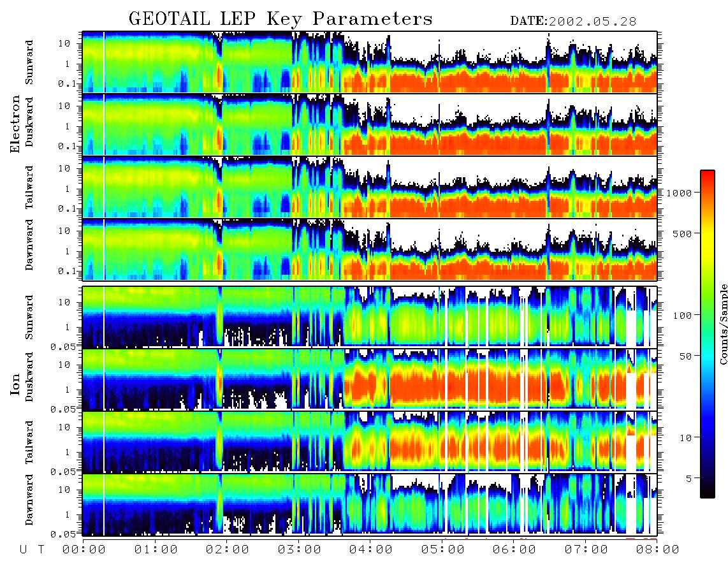This screenshot has height=561, width=728.
Task: Click the "08:00" time tick label
Action: [x=658, y=550]
